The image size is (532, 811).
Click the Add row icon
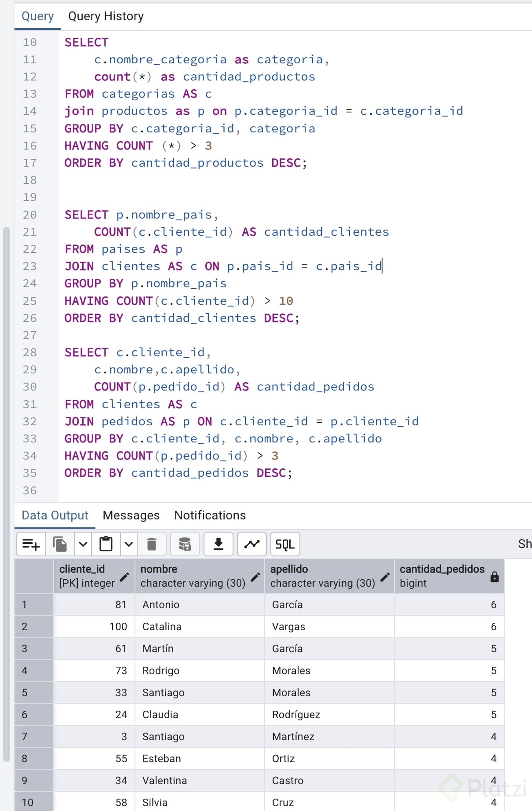pyautogui.click(x=31, y=544)
